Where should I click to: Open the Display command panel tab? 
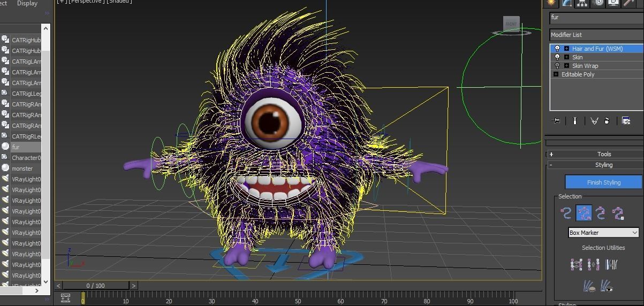613,3
